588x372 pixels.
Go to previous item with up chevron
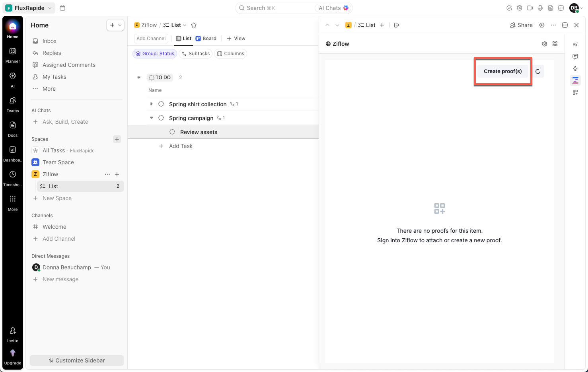[x=327, y=25]
